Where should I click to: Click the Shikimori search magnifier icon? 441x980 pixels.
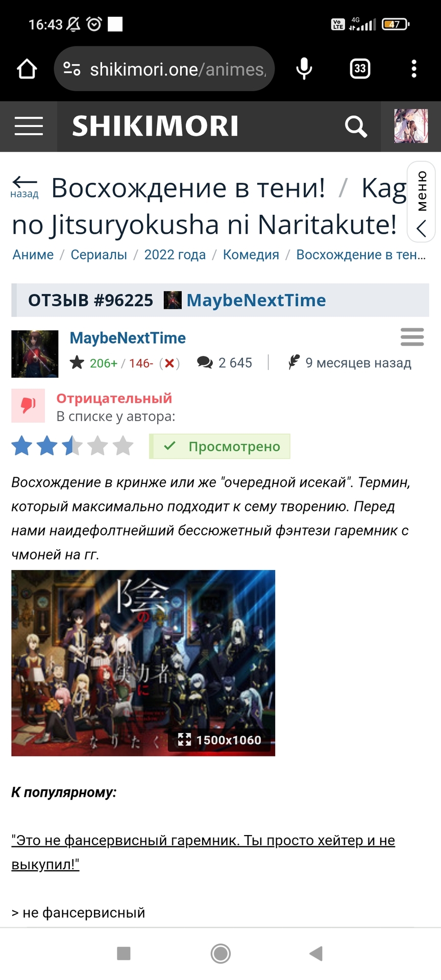356,127
